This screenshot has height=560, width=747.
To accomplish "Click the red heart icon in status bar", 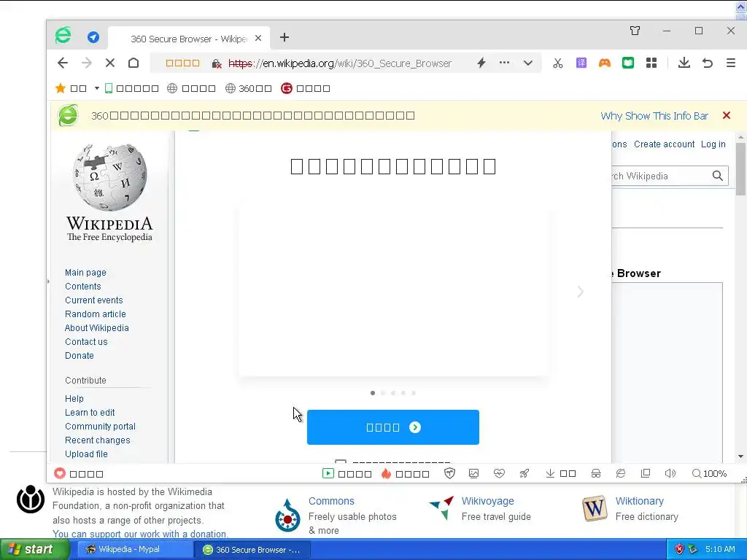I will coord(60,473).
